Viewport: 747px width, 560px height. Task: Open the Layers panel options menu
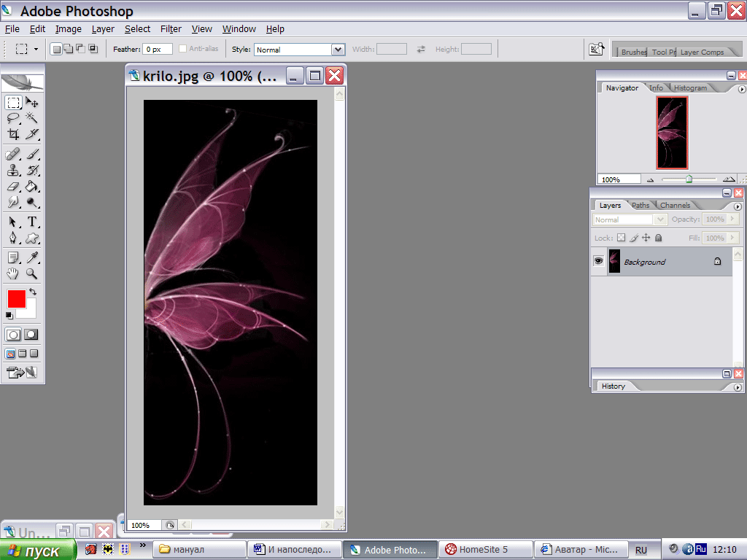point(738,206)
